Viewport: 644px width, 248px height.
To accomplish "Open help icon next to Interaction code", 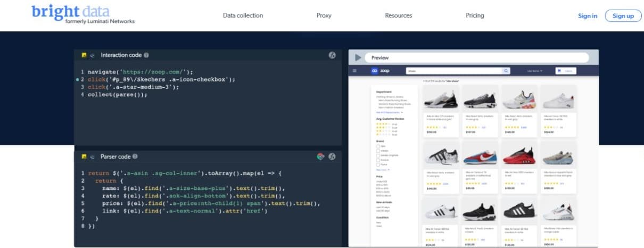I will coord(146,55).
